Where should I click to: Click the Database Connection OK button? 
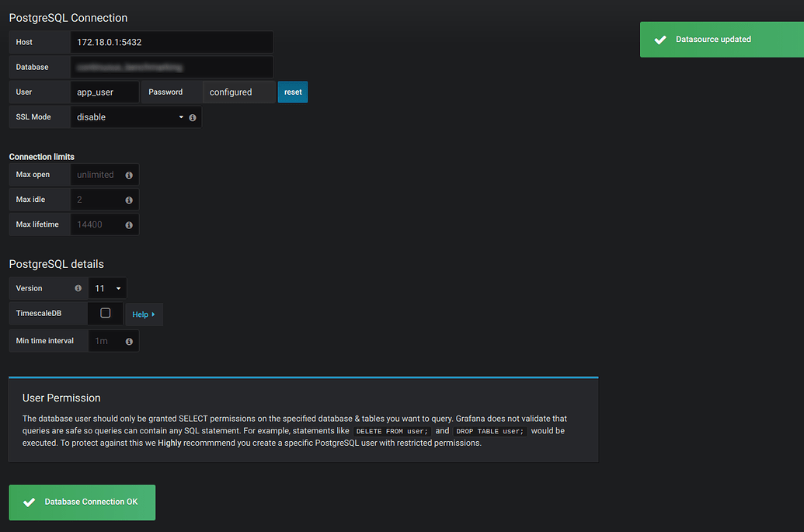82,502
